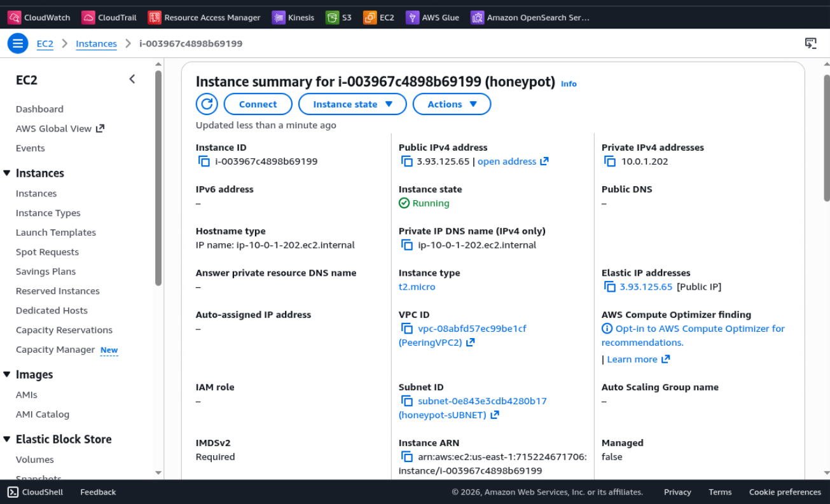Click the info icon beside Compute Optimizer opt-in

607,329
